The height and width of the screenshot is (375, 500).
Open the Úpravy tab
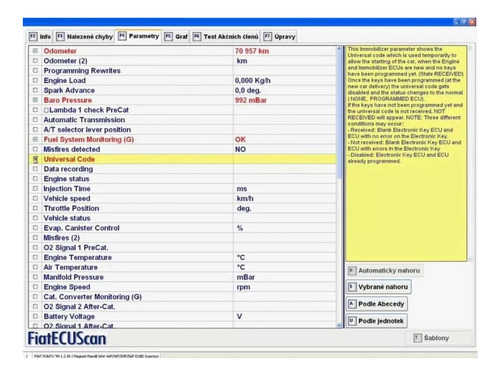279,37
